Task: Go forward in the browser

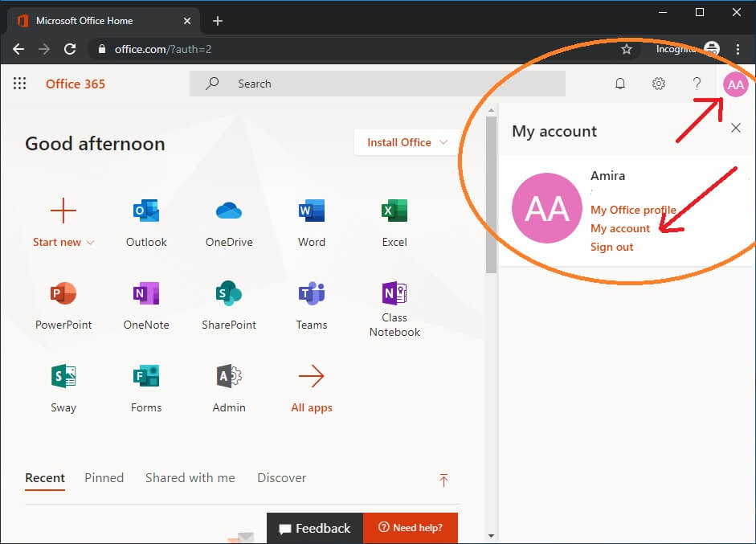Action: coord(44,49)
